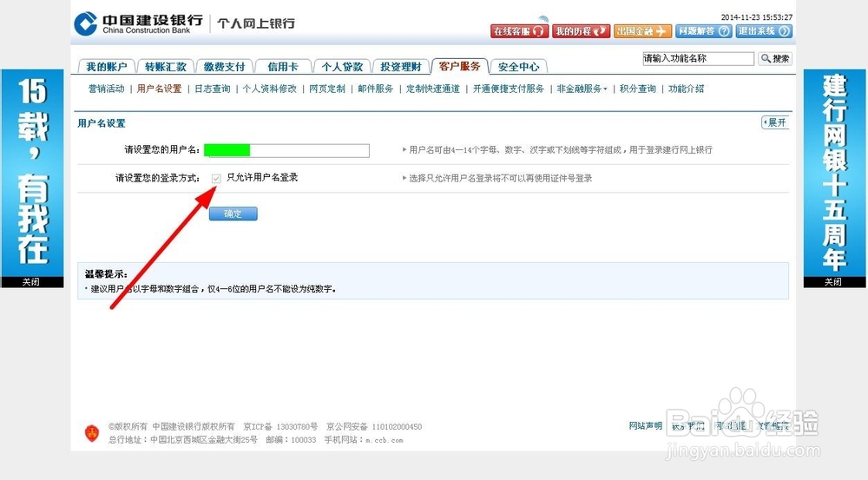868x480 pixels.
Task: Open 网页定制 submenu link
Action: coord(327,89)
